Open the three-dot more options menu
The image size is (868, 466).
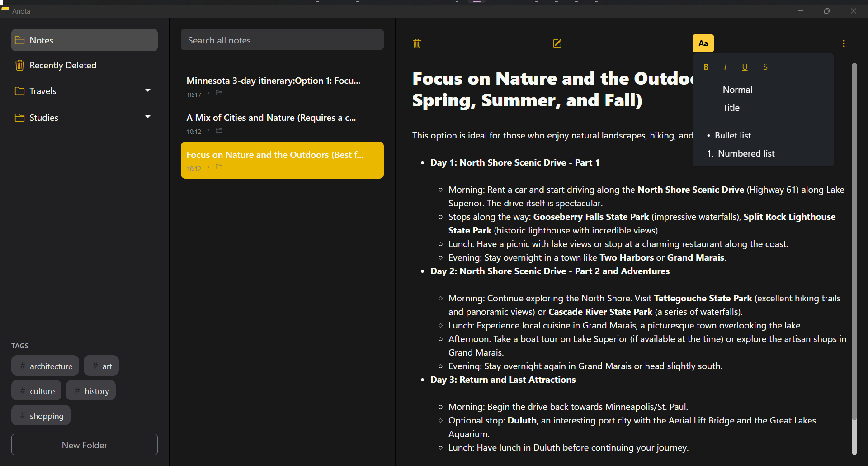(844, 43)
